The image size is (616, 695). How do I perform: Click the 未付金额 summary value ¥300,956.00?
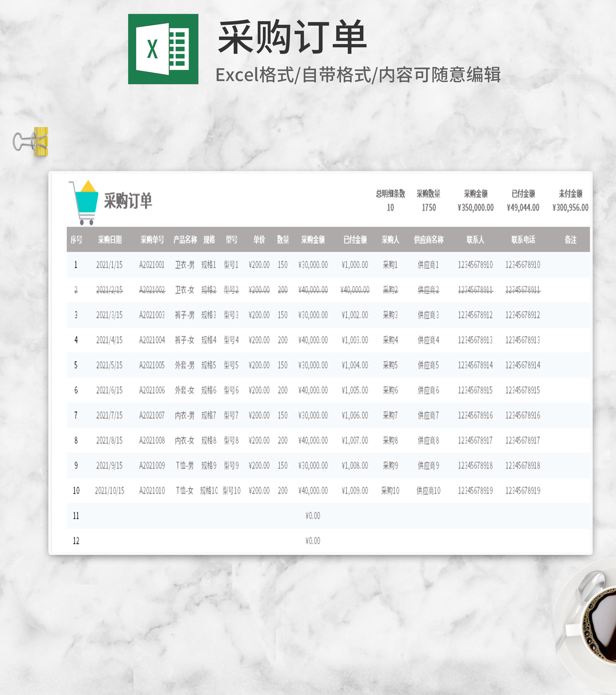pos(570,207)
